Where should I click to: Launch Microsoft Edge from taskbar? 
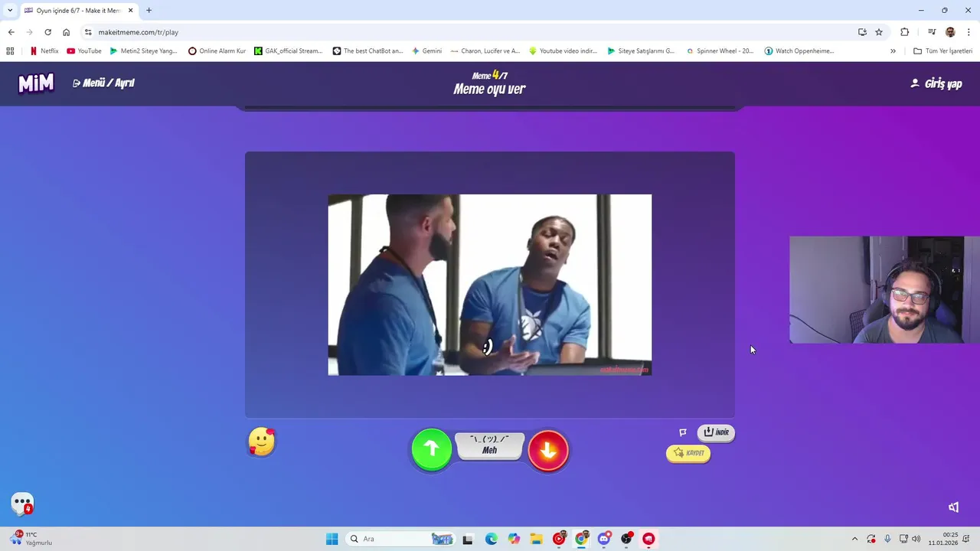pyautogui.click(x=491, y=539)
